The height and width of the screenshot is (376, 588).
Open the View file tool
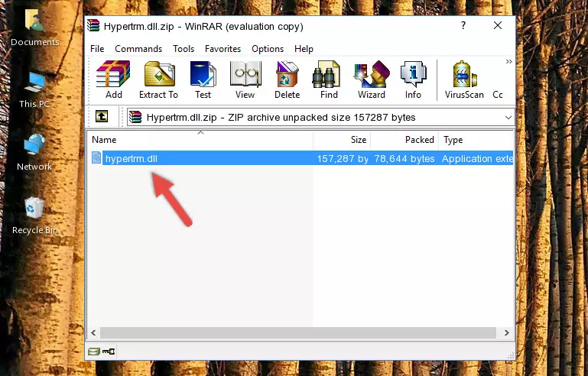[245, 79]
